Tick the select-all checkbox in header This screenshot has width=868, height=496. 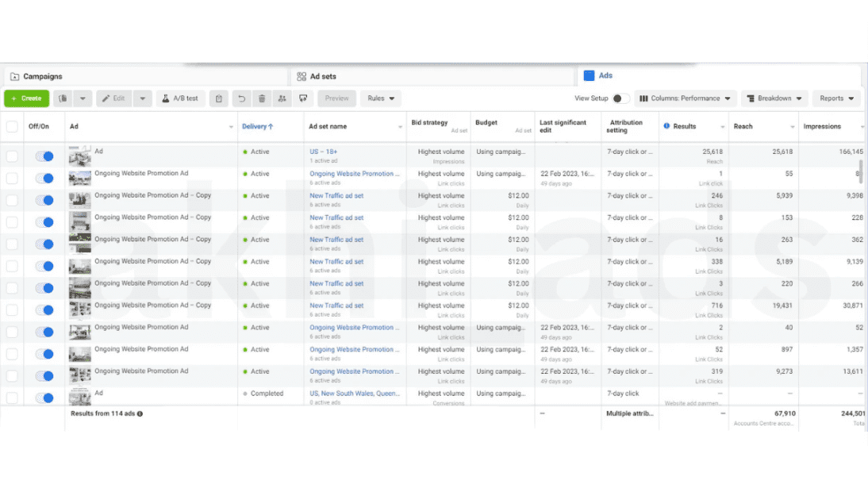(x=12, y=126)
